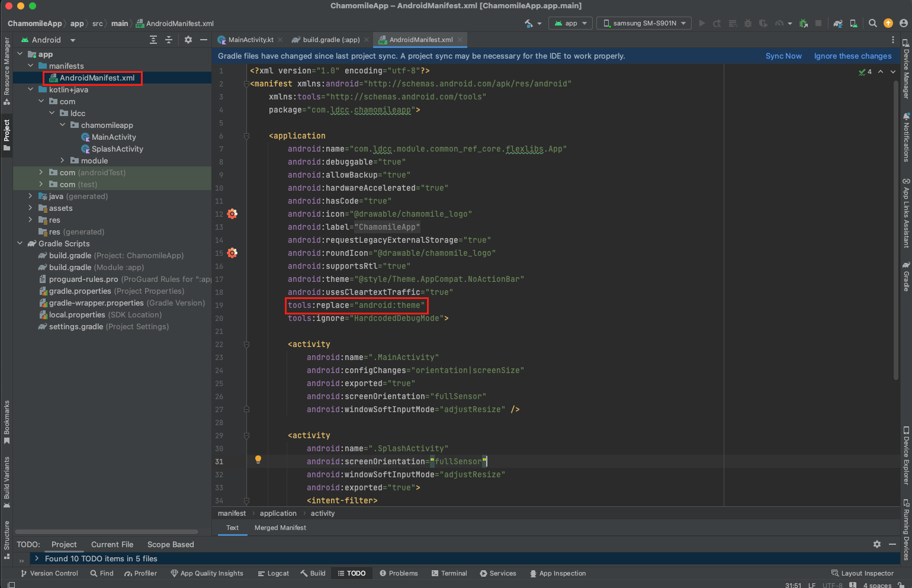Open the samsung SM-S901N device dropdown
The width and height of the screenshot is (912, 588).
coord(644,23)
